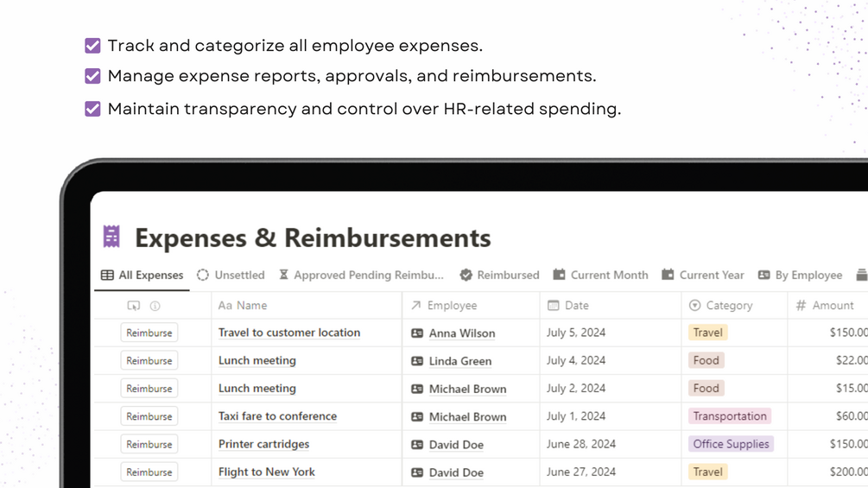Click the person card icon beside Linda Green

tap(417, 361)
